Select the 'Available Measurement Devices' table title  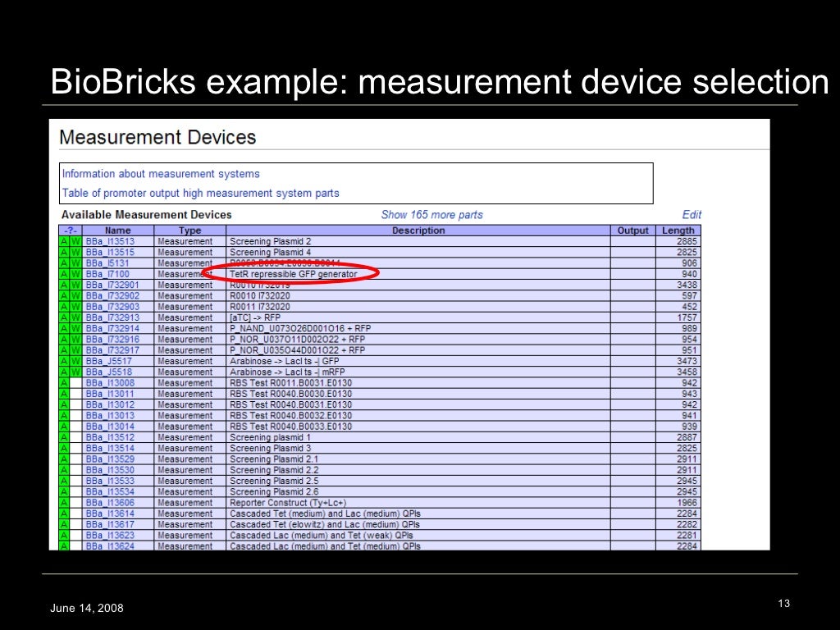tap(147, 215)
